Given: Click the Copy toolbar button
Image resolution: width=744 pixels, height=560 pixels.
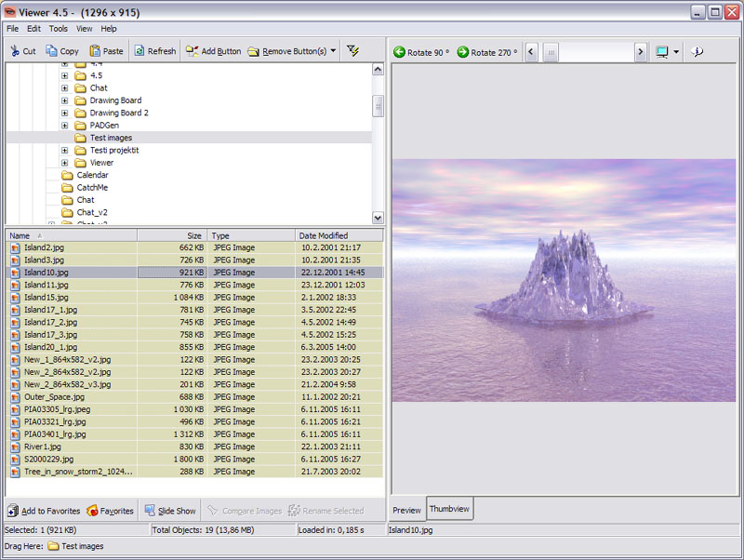Looking at the screenshot, I should click(62, 51).
